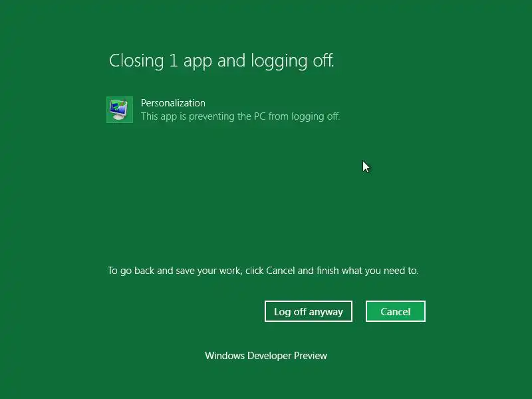This screenshot has width=532, height=399.
Task: Click the 'Closing 1 app and logging off' heading
Action: coord(221,61)
